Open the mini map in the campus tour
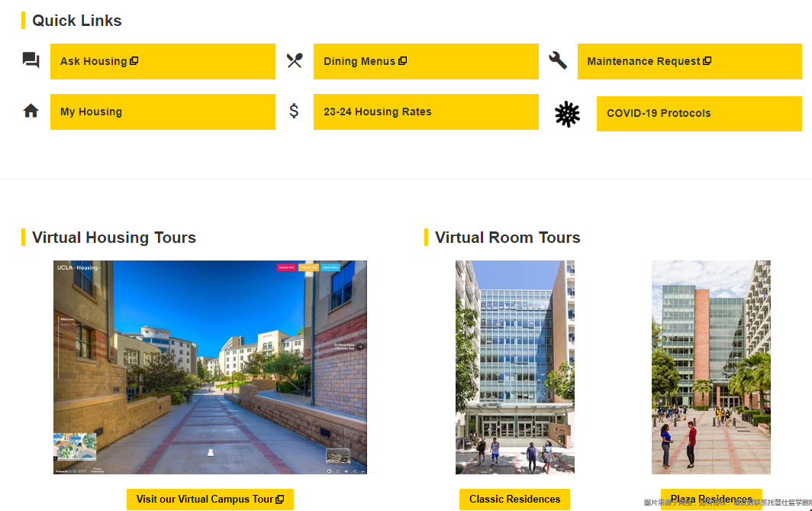 pos(75,446)
